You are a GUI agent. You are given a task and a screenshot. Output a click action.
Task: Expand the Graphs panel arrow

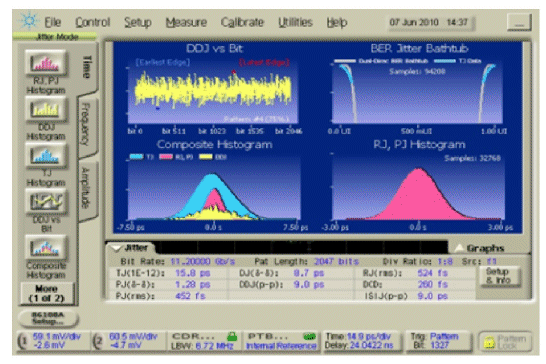[459, 248]
